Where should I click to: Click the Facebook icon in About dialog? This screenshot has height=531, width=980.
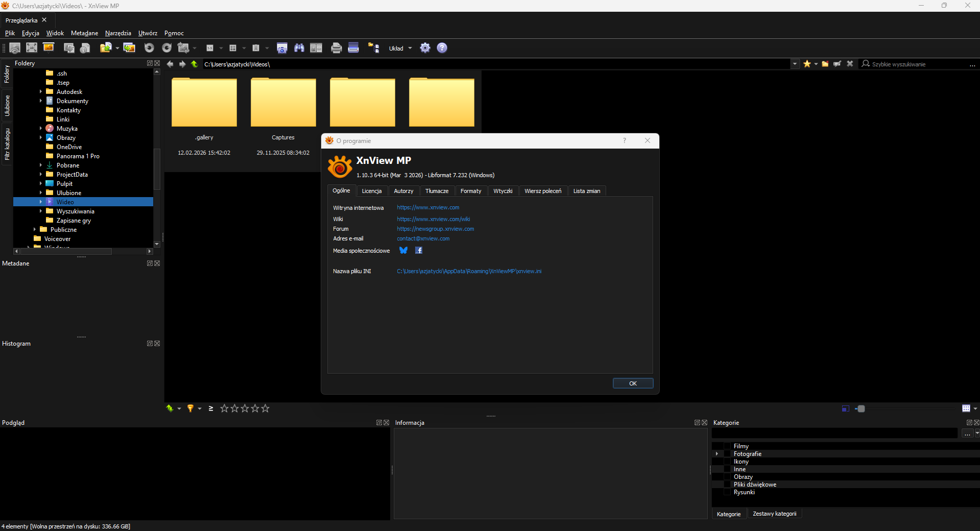tap(419, 250)
